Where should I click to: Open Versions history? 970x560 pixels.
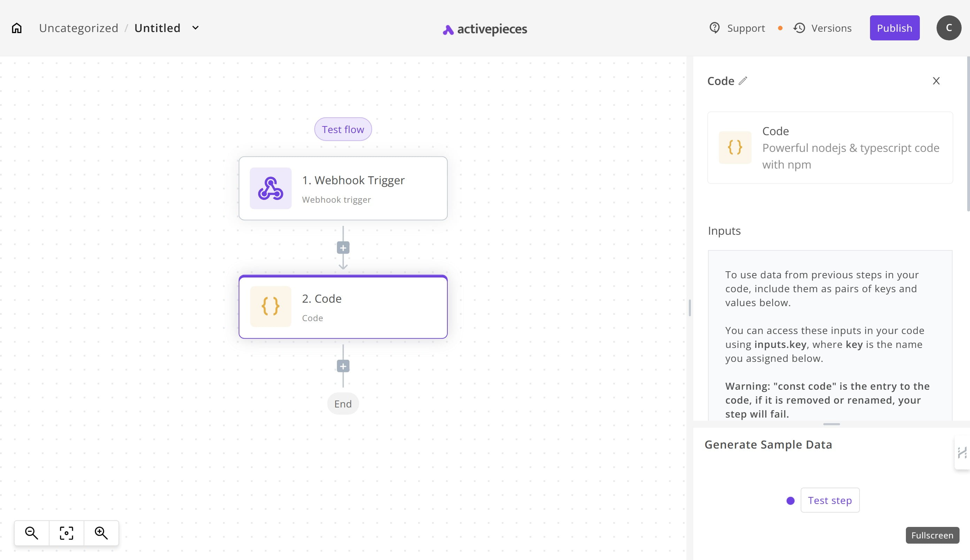coord(823,28)
